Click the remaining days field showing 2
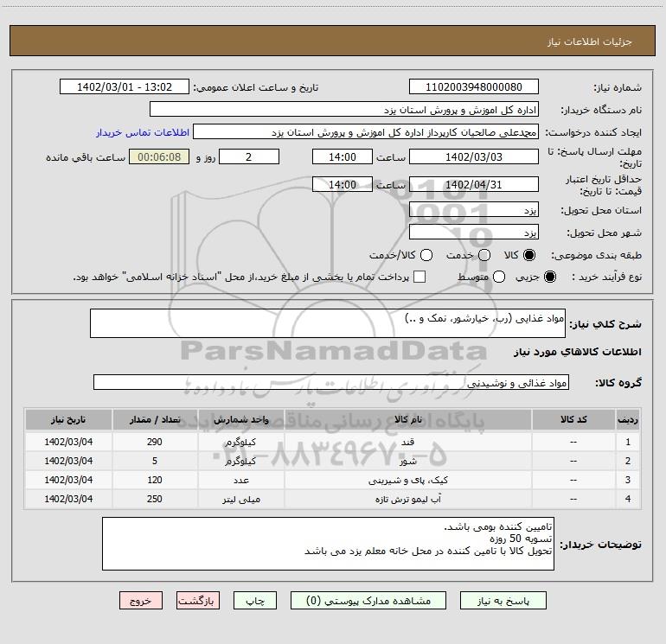The height and width of the screenshot is (644, 666). [x=249, y=156]
